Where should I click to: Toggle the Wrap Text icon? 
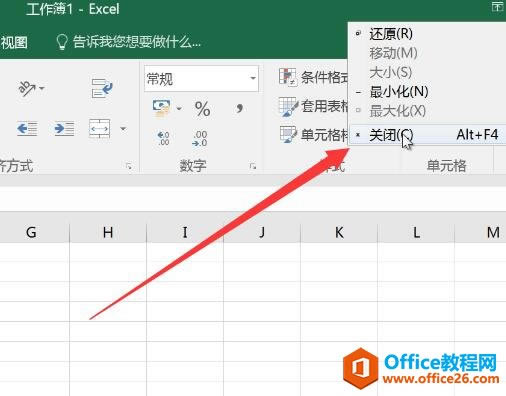pyautogui.click(x=102, y=88)
